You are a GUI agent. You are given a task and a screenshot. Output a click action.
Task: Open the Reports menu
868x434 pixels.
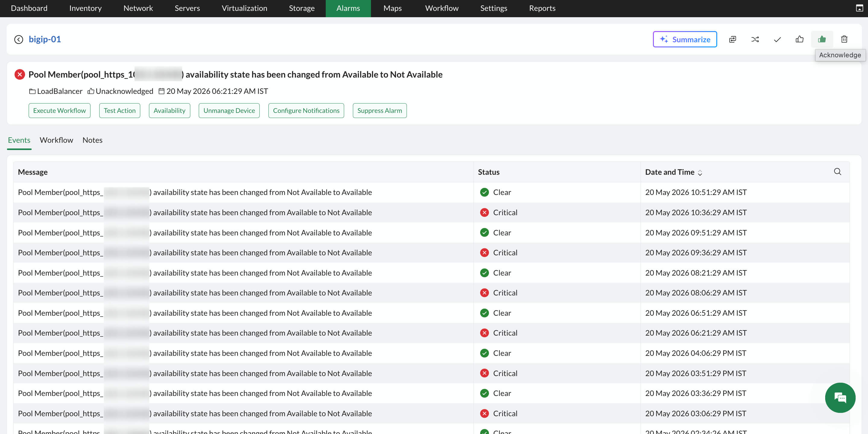click(542, 8)
